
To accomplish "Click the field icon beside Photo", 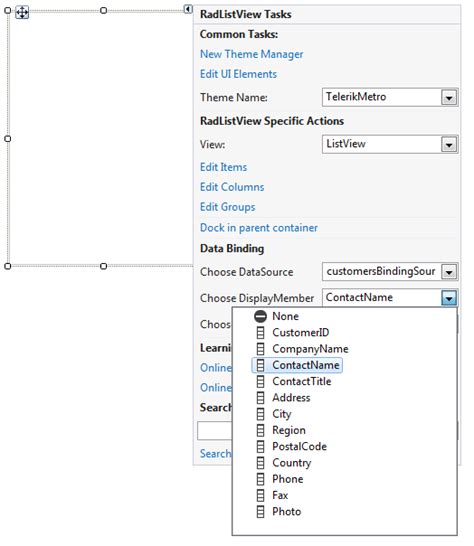I will coord(260,512).
